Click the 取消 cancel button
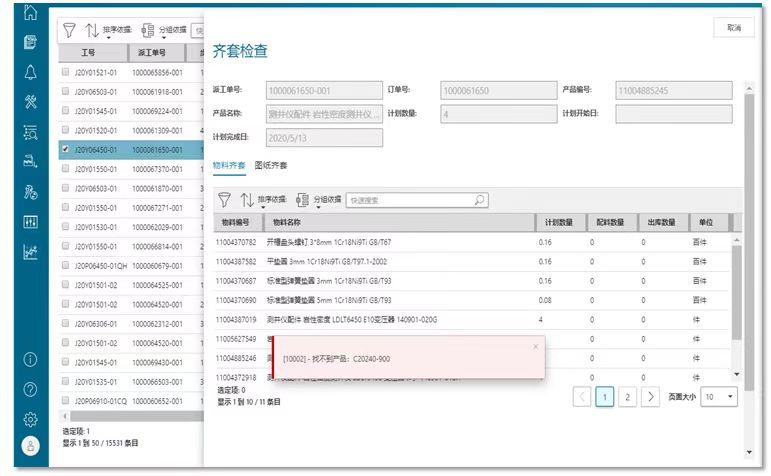Viewport: 771px width, 476px height. pos(733,28)
